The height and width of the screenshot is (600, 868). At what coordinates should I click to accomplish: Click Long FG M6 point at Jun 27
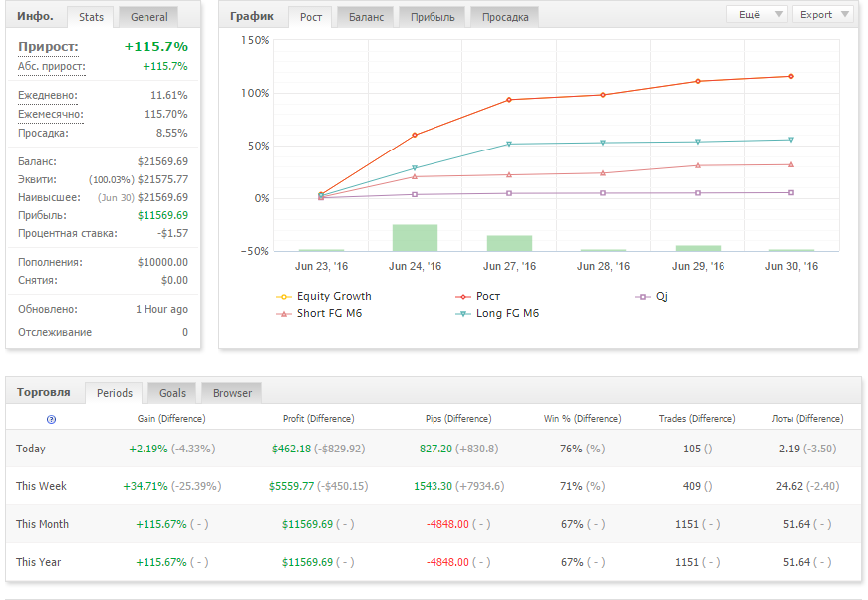(x=509, y=144)
